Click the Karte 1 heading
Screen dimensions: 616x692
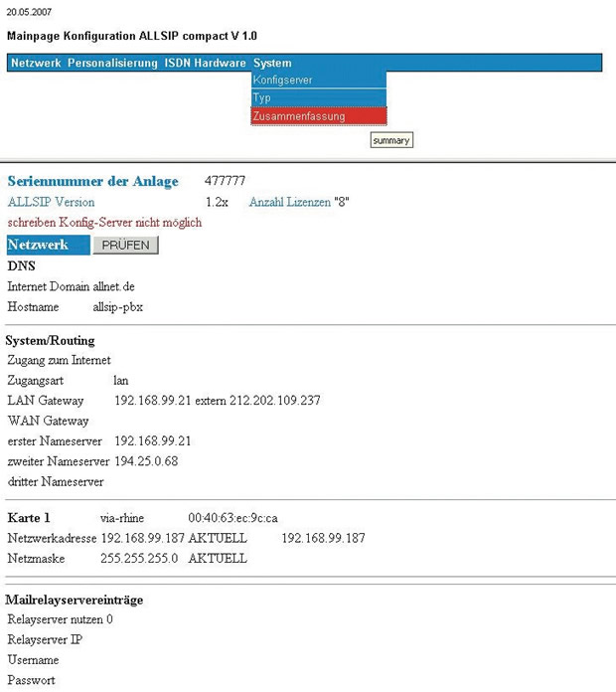click(x=29, y=518)
